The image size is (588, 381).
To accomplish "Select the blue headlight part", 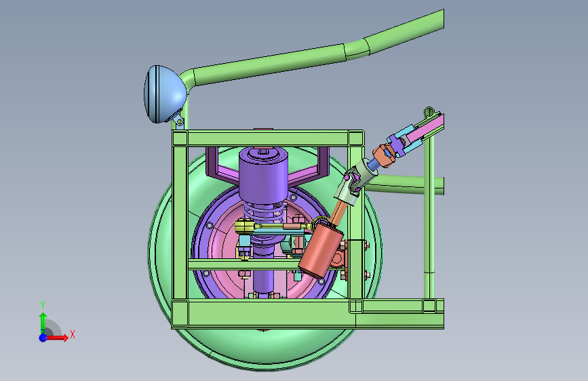I will (165, 94).
